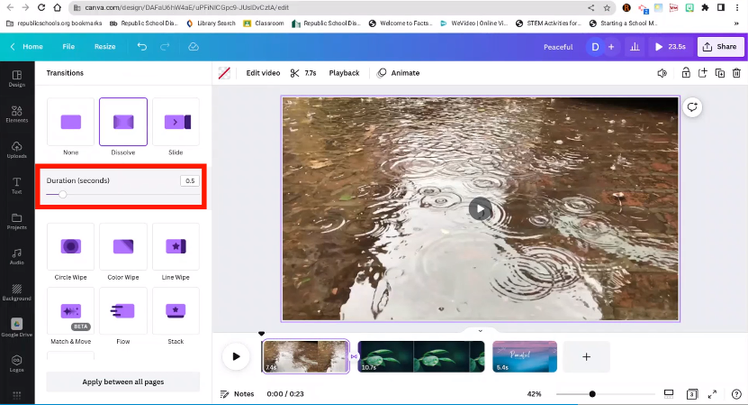
Task: Expand the Share options
Action: [719, 47]
